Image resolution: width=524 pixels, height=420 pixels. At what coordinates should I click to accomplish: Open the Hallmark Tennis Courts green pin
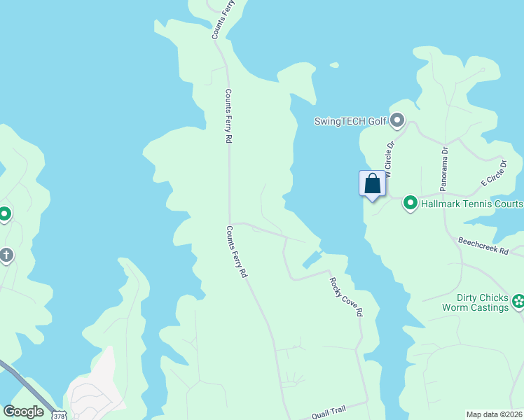tap(411, 203)
